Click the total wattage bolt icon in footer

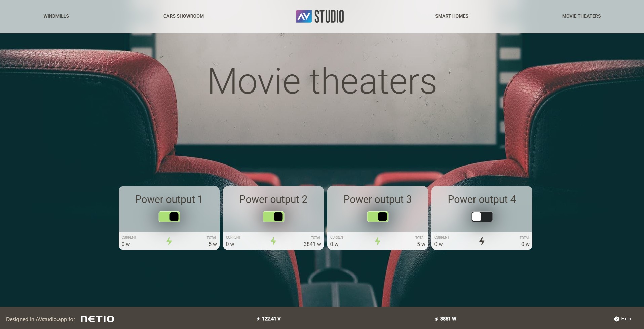pos(437,319)
